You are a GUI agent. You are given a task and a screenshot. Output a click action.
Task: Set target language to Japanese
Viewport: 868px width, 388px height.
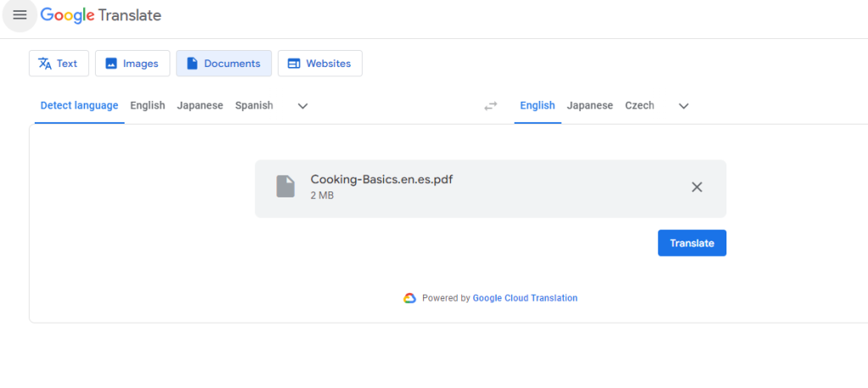coord(590,106)
